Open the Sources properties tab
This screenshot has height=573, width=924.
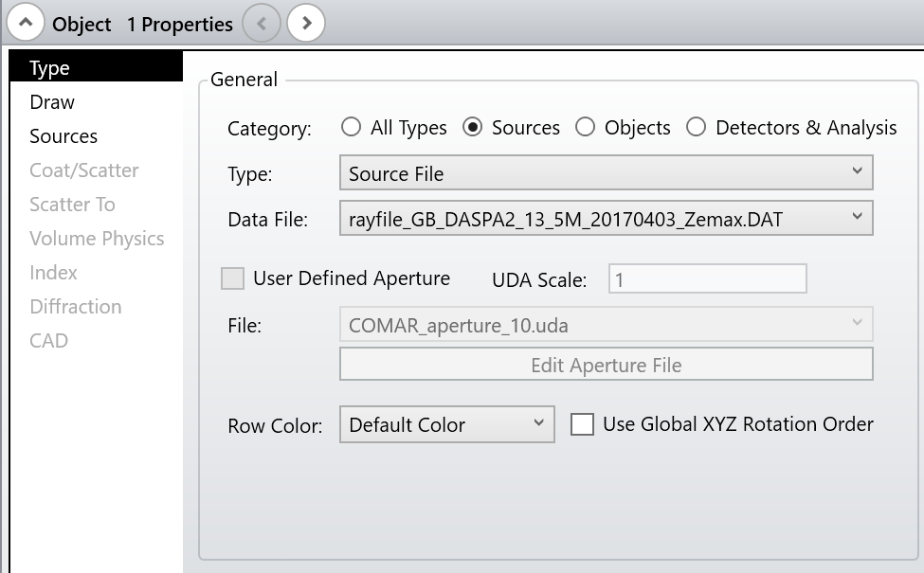click(63, 136)
